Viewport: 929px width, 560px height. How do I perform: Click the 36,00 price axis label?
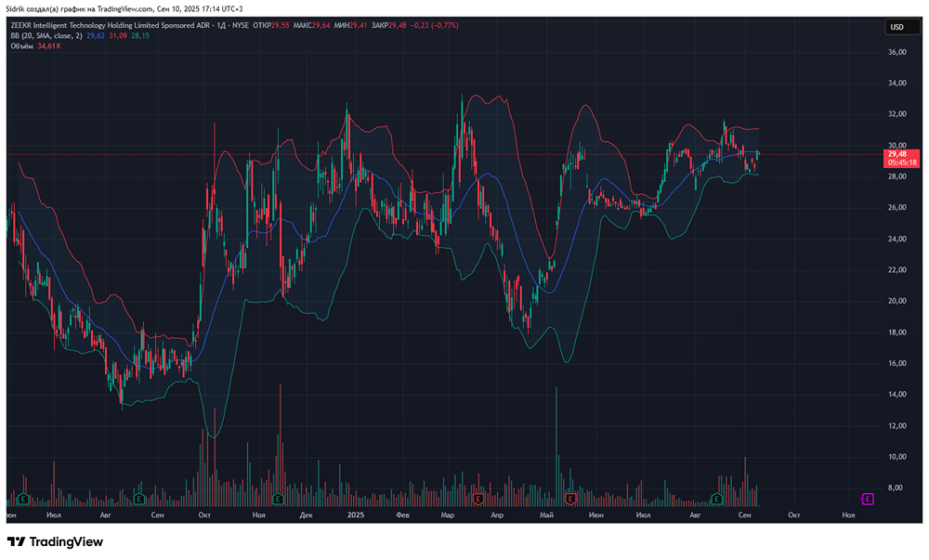click(897, 52)
